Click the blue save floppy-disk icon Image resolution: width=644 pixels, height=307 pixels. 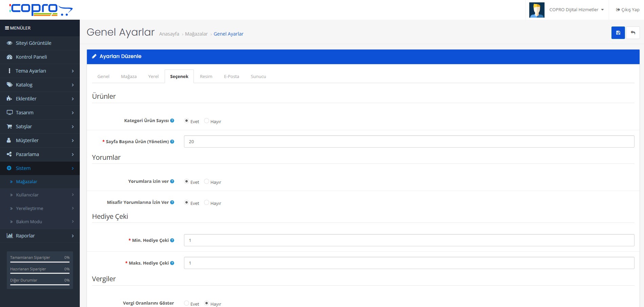coord(618,33)
